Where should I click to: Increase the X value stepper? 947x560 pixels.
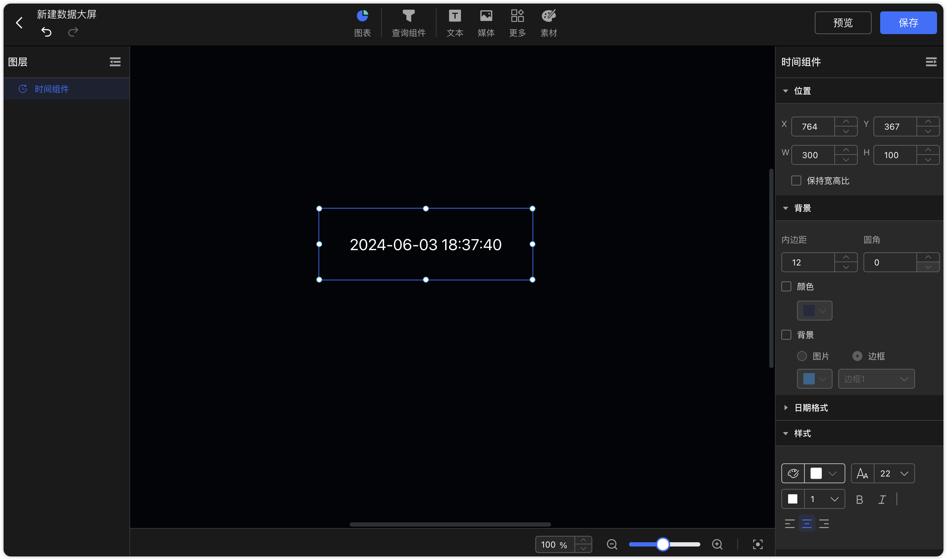846,122
